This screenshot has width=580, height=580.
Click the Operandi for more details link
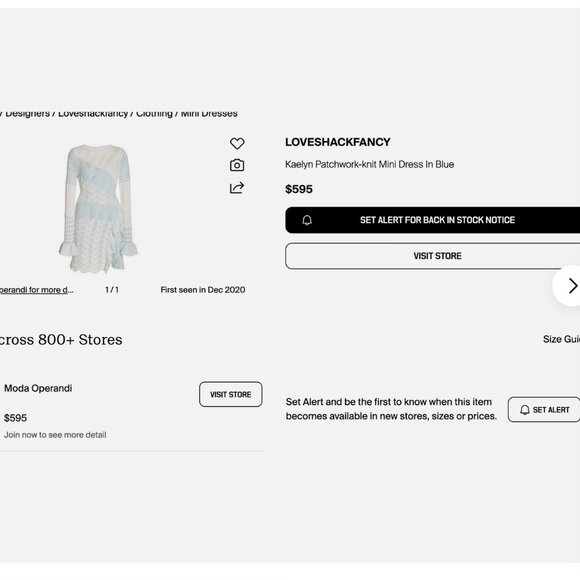[36, 290]
